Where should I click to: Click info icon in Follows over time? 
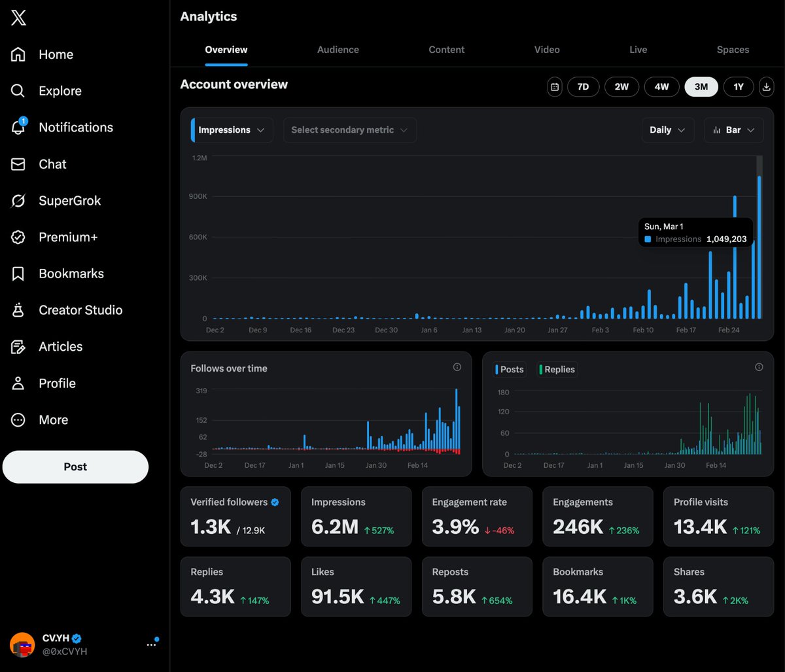click(457, 367)
